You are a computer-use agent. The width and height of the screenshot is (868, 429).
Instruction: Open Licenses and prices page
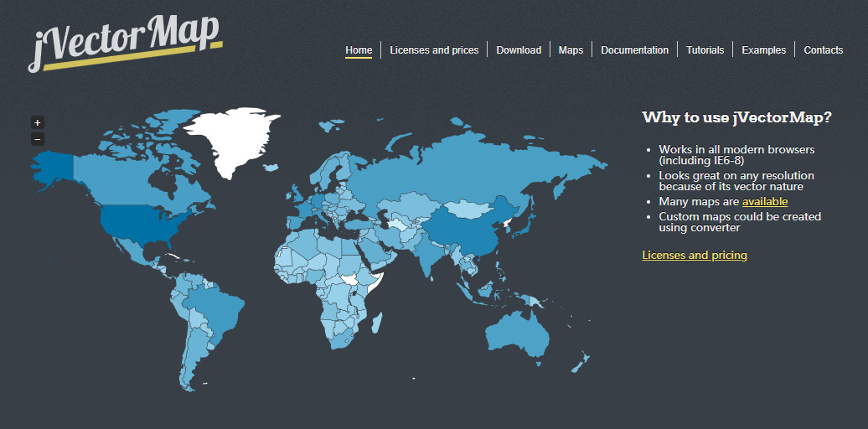(434, 49)
